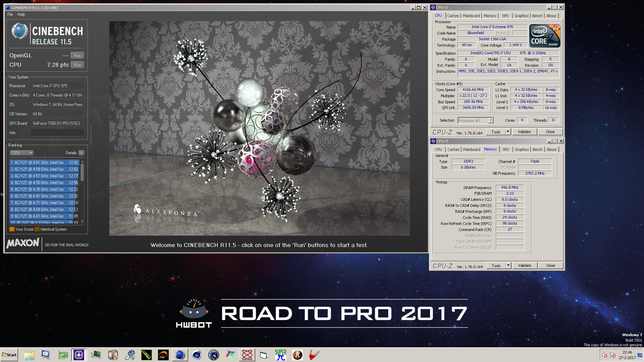
Task: Click the Cinebench sphere logo
Action: tap(19, 31)
